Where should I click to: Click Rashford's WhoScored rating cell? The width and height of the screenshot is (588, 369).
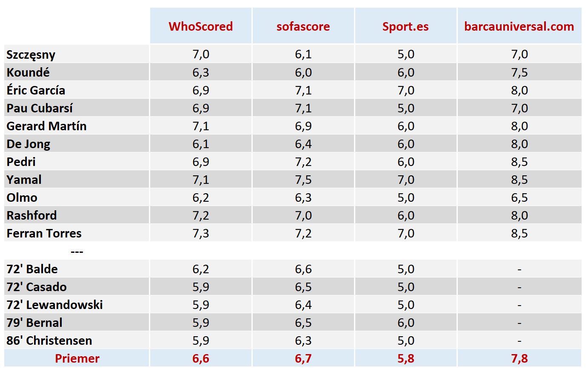200,215
